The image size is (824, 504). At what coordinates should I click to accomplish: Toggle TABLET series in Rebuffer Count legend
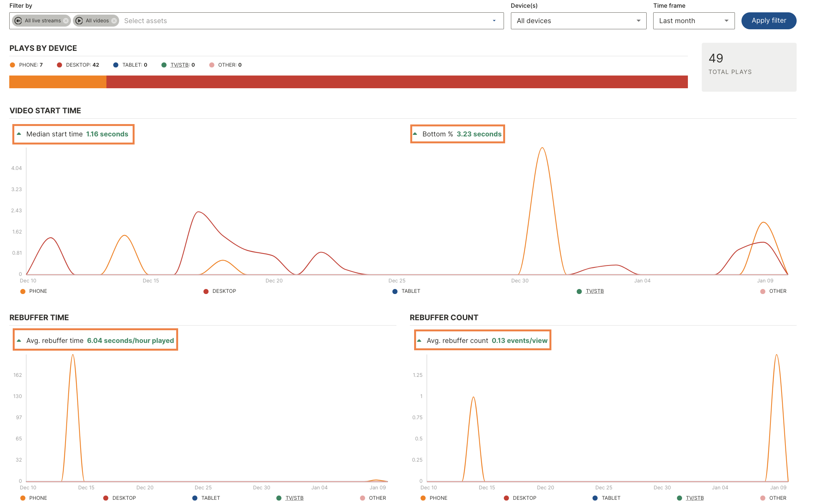point(607,498)
